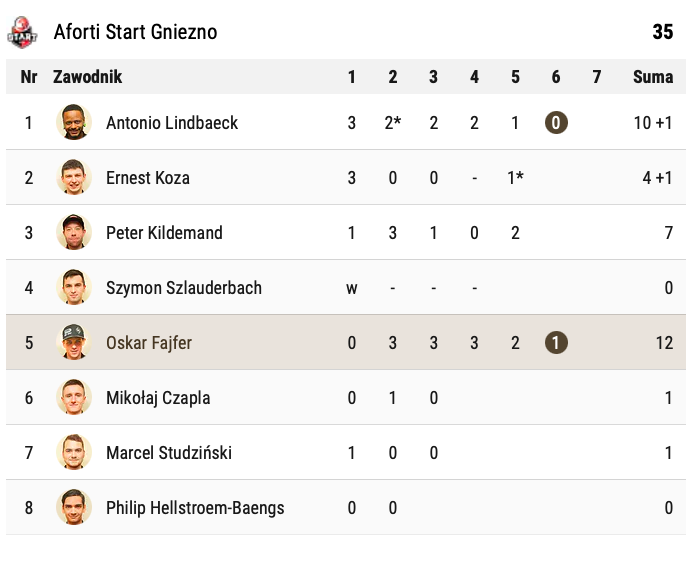
Task: Click Mikołaj Czapla's rider avatar
Action: (74, 398)
